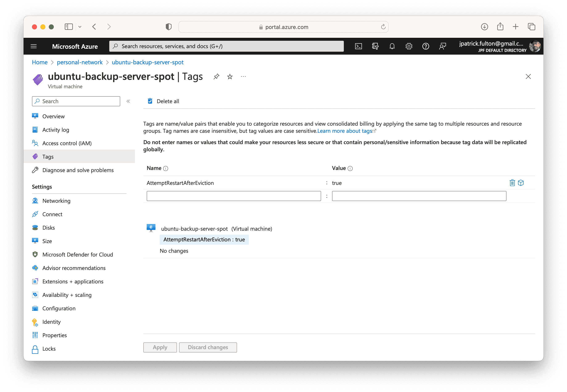Click the ubuntu-backup-server-spot (Virtual machine) resource entry

(216, 229)
